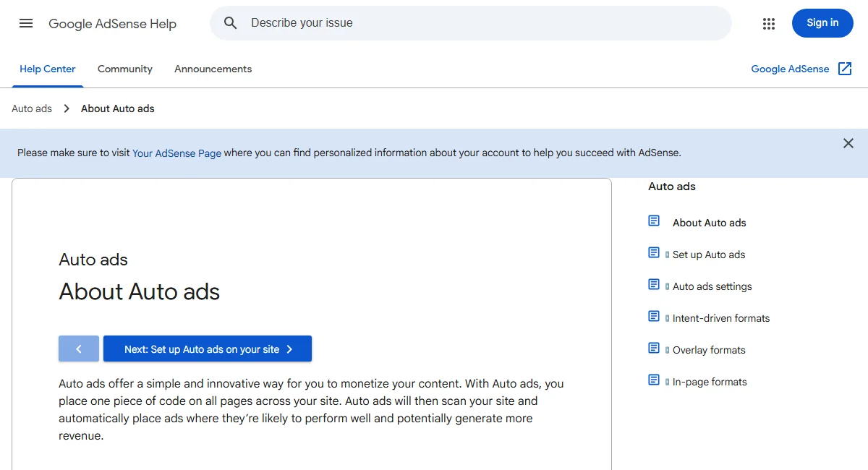868x470 pixels.
Task: Click the search magnifier icon
Action: tap(231, 23)
